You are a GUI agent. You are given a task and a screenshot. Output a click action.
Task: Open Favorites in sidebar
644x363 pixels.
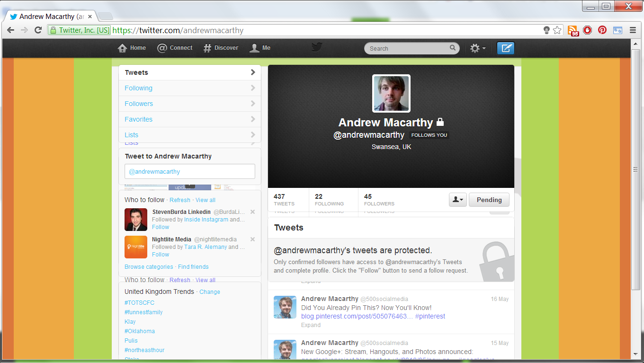click(190, 119)
